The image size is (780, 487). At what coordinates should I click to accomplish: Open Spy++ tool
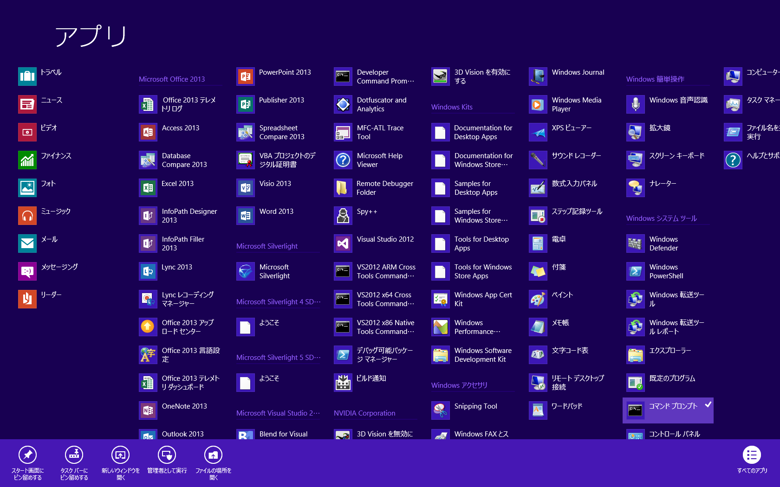(356, 216)
